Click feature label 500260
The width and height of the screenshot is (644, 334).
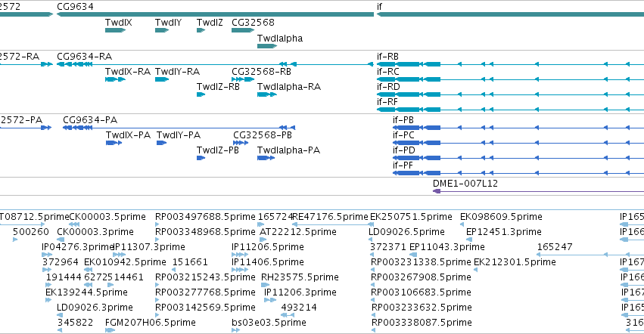point(31,232)
